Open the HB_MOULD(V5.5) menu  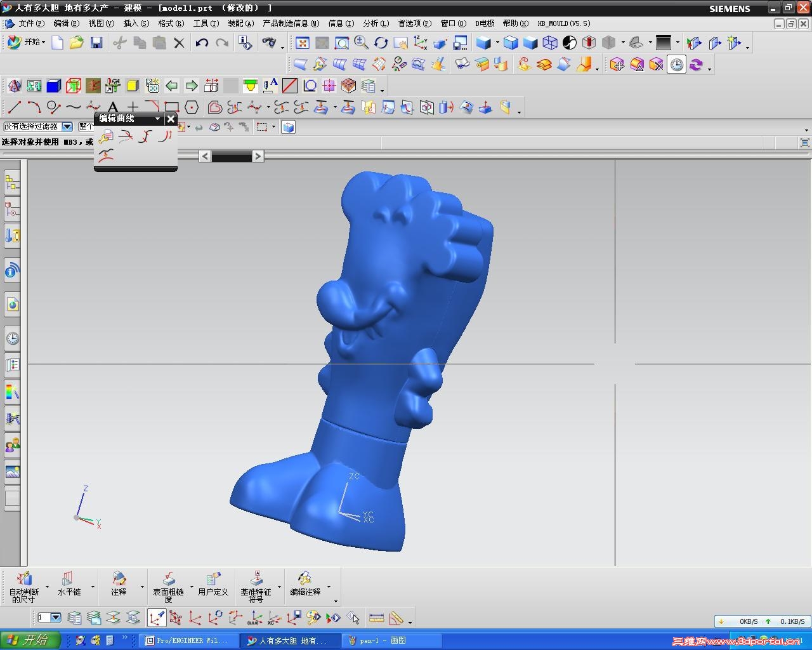[563, 23]
